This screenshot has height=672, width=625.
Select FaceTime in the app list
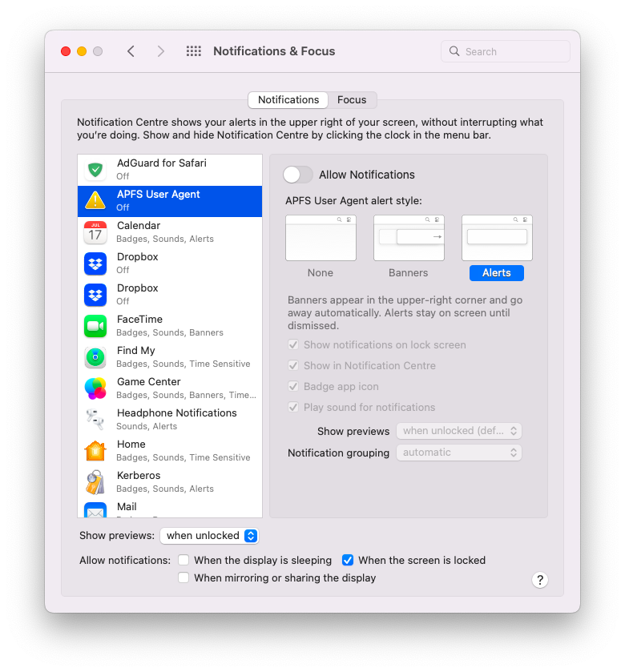tap(170, 326)
